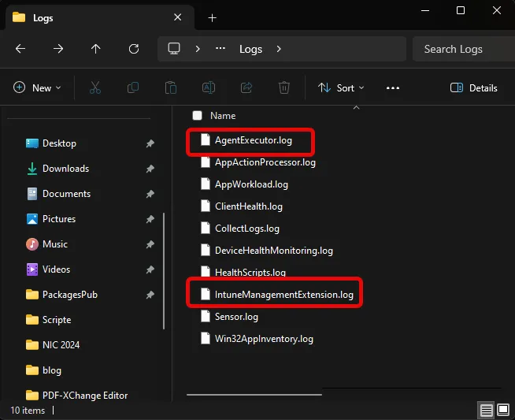The image size is (515, 420).
Task: Open the New item dropdown
Action: tap(37, 87)
